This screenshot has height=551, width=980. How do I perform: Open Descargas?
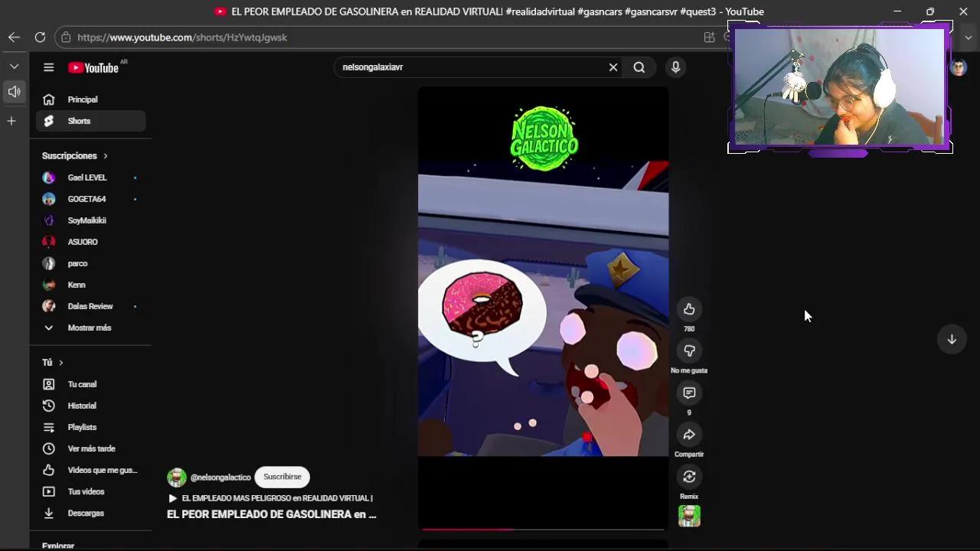tap(90, 513)
